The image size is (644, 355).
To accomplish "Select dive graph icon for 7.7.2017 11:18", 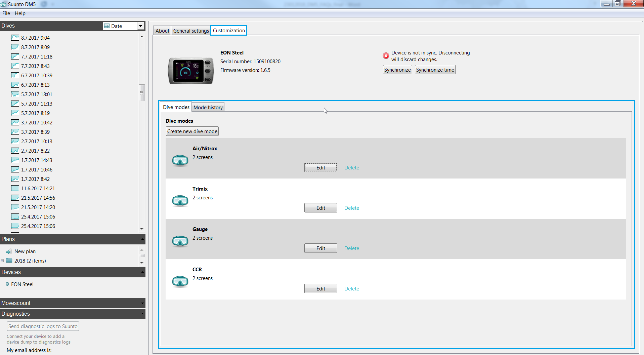I will click(x=15, y=56).
